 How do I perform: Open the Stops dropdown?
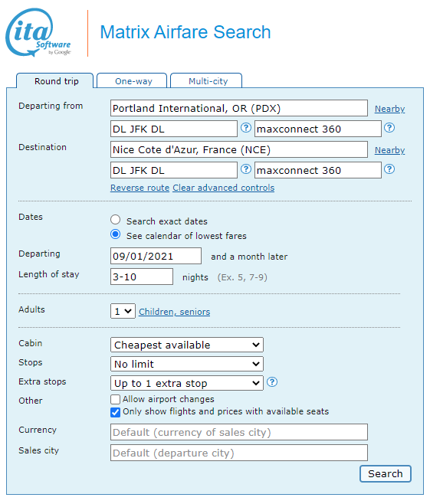click(187, 364)
